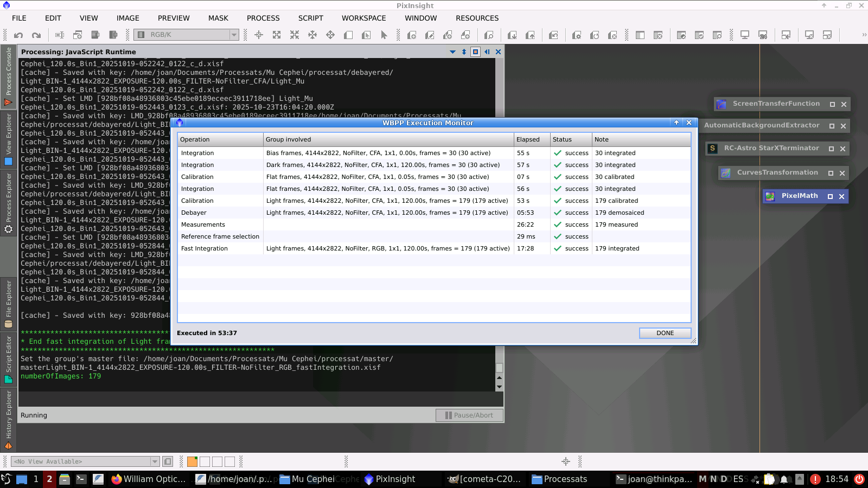Viewport: 868px width, 488px height.
Task: Toggle the AutomaticBackgroundExtractor icon's square button
Action: click(x=832, y=126)
